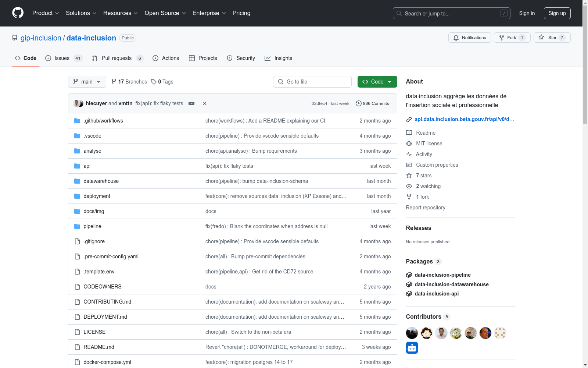Click the GitHub logo icon
This screenshot has height=368, width=588.
18,13
